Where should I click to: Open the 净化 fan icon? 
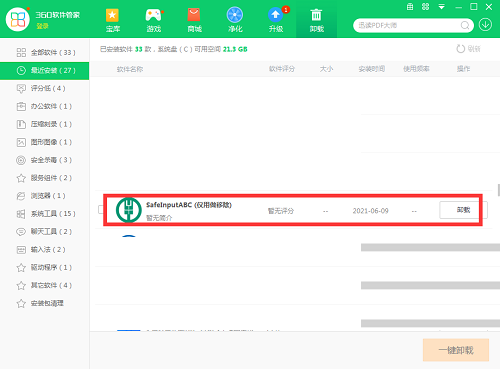[235, 15]
